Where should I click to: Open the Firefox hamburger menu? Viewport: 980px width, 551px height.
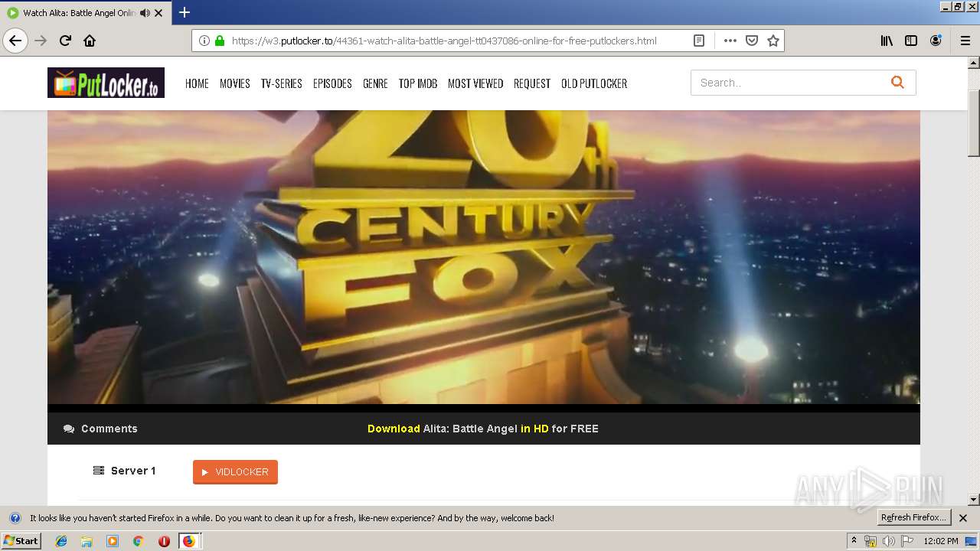965,41
